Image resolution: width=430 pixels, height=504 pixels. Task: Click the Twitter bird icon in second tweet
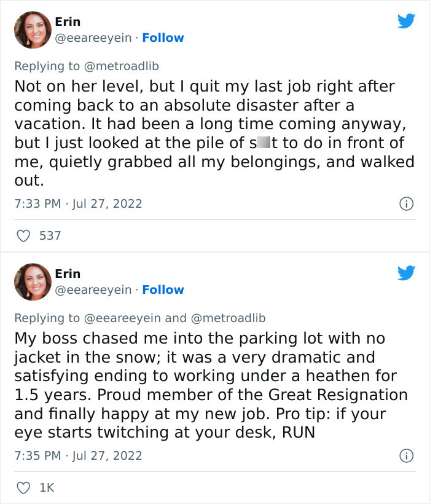[406, 274]
